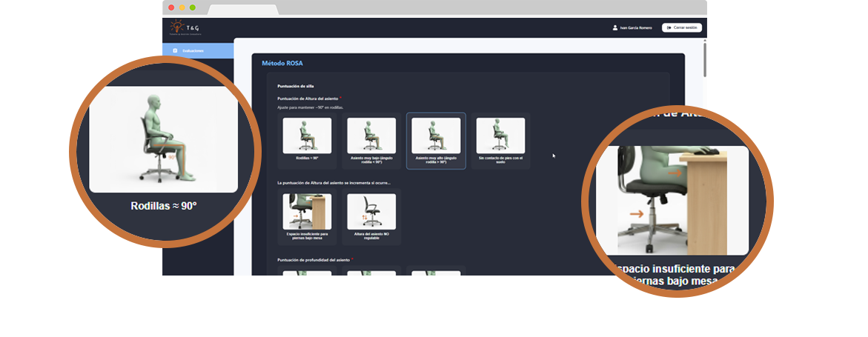Click the T&G lightbulb logo
The width and height of the screenshot is (868, 337).
(177, 27)
